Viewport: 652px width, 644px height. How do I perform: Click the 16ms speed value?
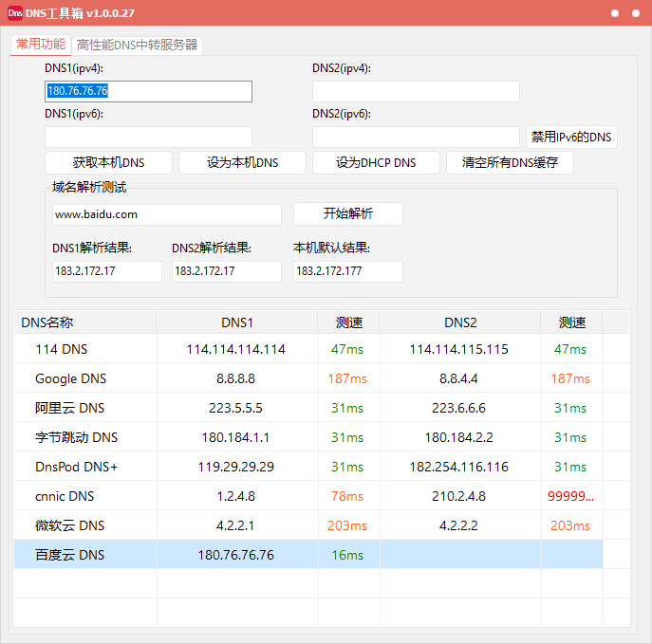[x=347, y=555]
